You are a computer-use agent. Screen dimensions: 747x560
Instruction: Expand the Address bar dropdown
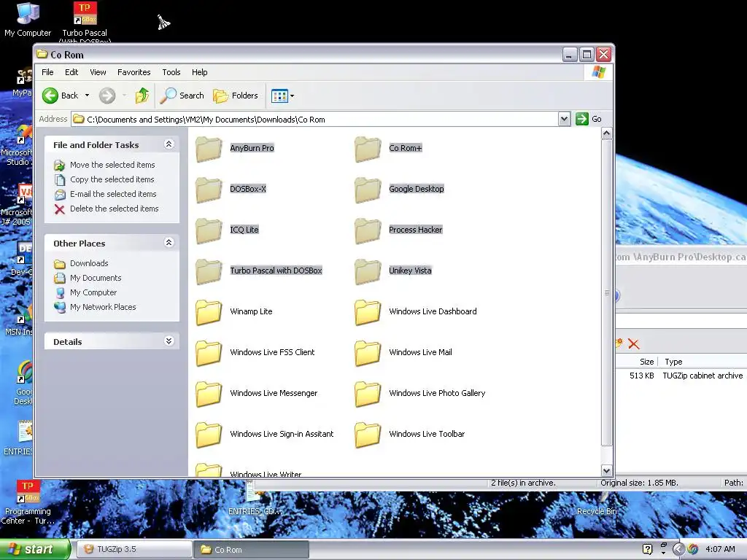click(564, 119)
